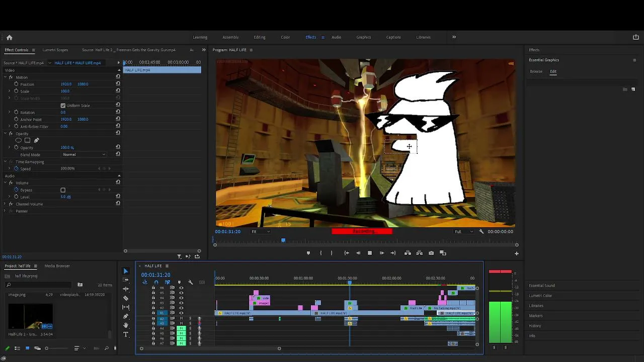
Task: Filter effect properties with funnel icon
Action: 179,256
